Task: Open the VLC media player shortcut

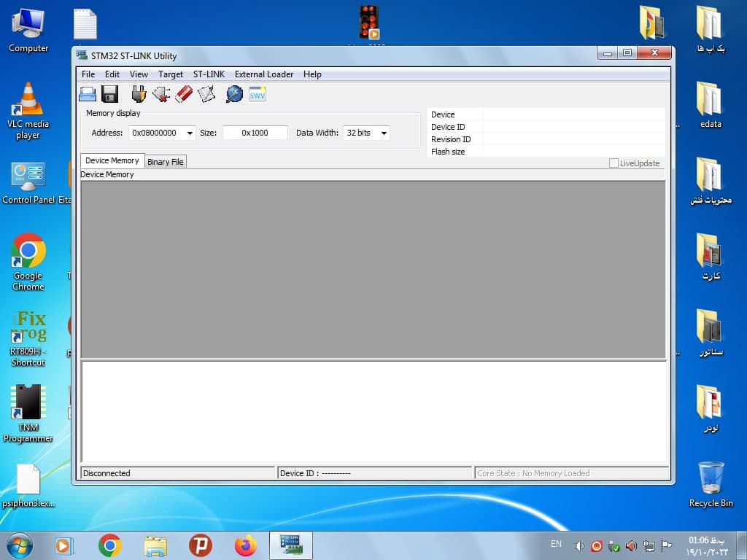Action: click(x=28, y=111)
